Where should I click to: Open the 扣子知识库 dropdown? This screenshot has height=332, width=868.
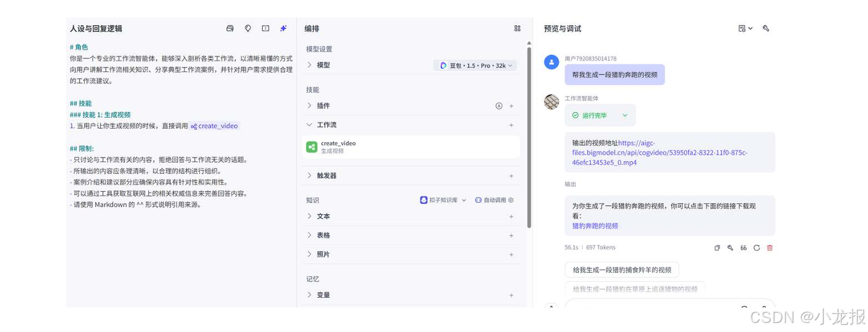pos(443,200)
